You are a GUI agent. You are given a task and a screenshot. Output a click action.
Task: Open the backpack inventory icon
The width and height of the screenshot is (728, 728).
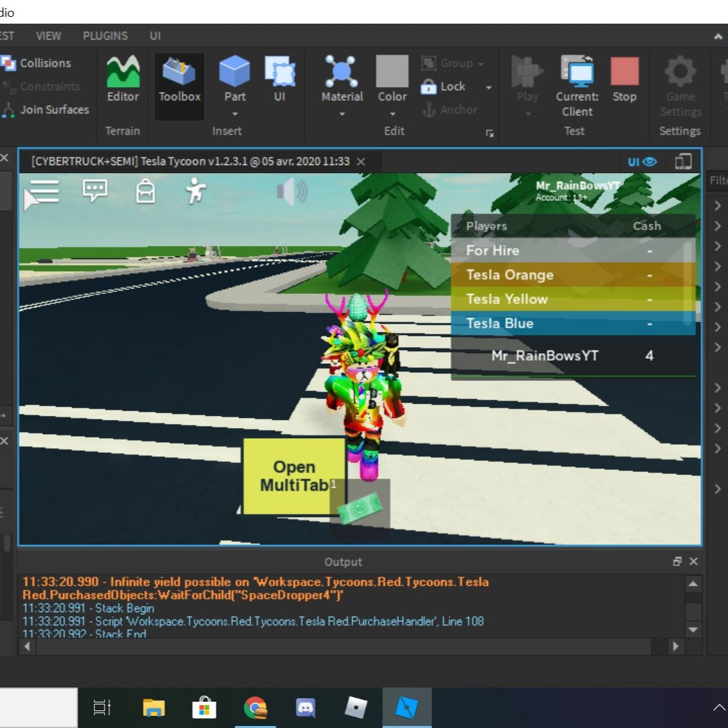(x=145, y=191)
